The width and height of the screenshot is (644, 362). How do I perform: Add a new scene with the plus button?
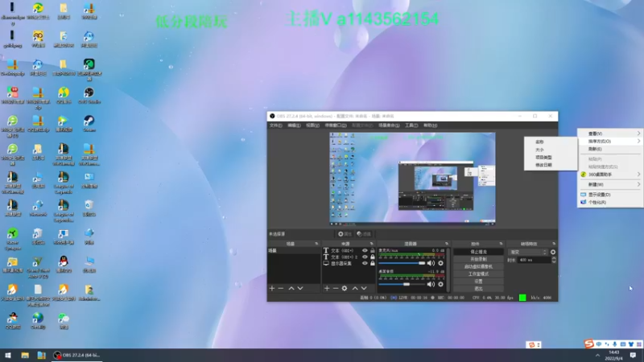[272, 289]
